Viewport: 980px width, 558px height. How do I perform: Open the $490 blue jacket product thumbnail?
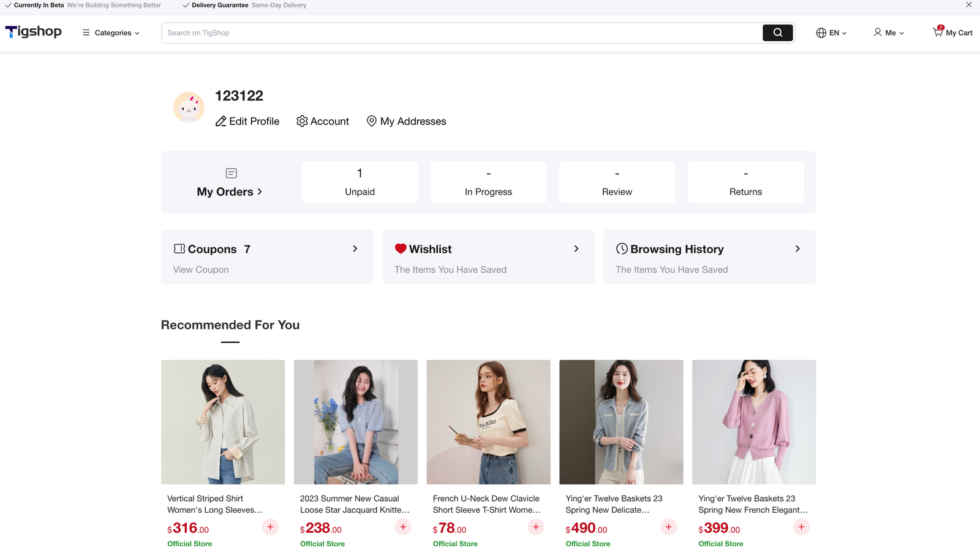621,422
